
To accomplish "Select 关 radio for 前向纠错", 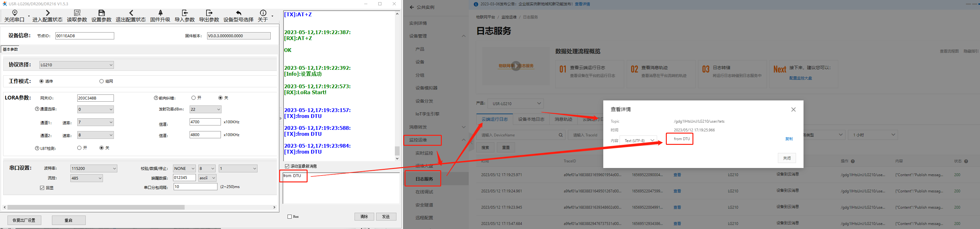I will [x=220, y=98].
